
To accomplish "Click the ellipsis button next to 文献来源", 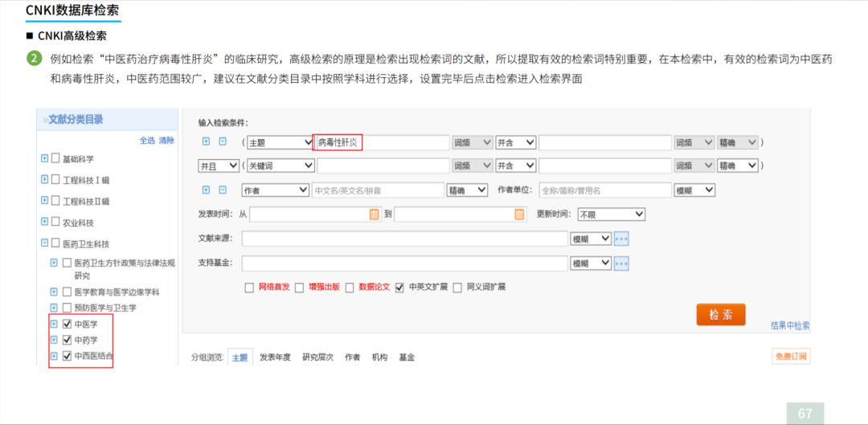I will pyautogui.click(x=621, y=239).
